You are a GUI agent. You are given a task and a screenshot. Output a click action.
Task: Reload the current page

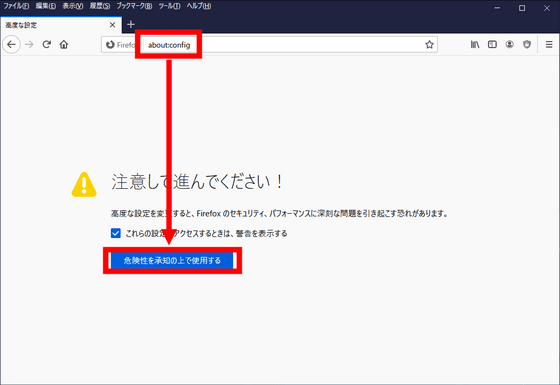46,44
